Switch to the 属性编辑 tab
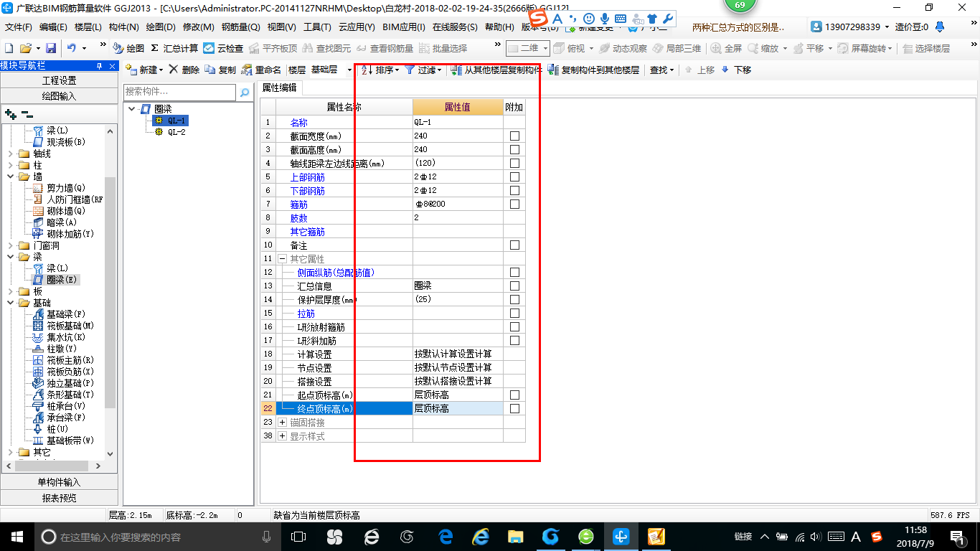The image size is (980, 551). (279, 88)
